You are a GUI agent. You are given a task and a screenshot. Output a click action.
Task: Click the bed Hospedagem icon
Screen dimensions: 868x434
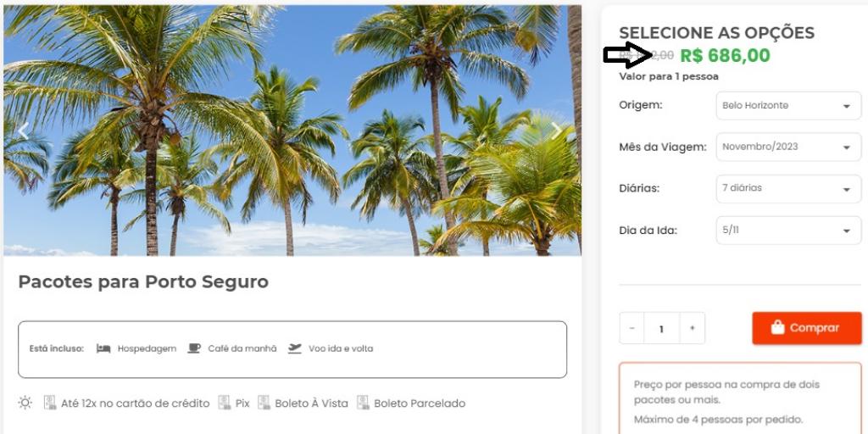(x=103, y=348)
